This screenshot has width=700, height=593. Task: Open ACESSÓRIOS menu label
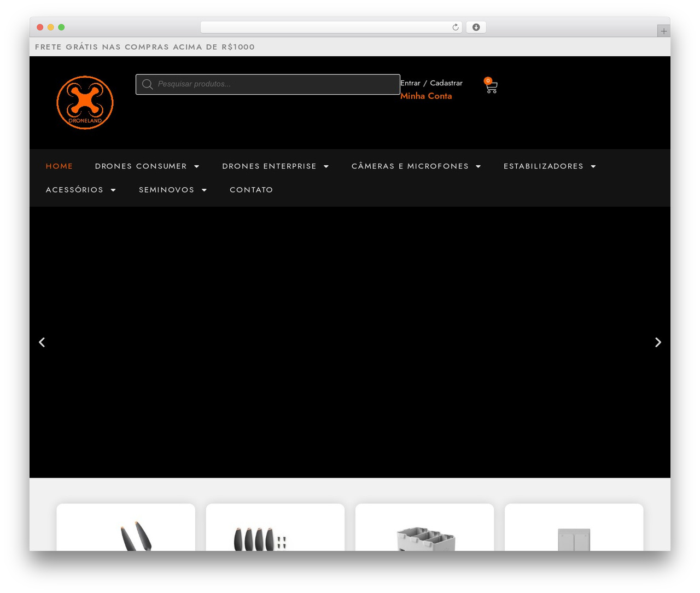(74, 190)
